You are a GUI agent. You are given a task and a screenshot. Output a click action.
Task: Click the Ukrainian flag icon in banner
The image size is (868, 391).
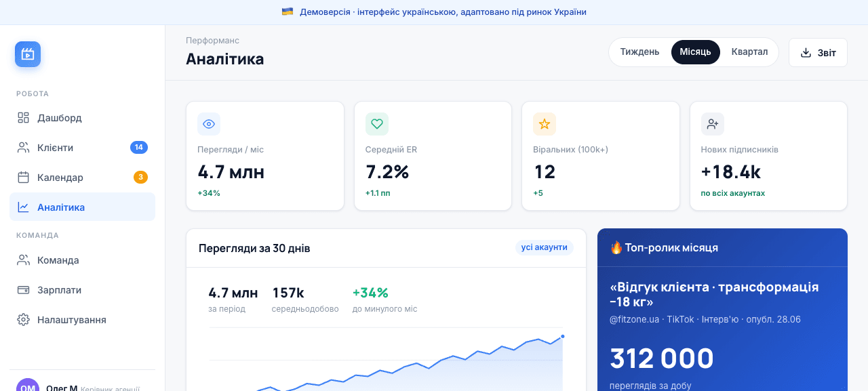coord(288,12)
